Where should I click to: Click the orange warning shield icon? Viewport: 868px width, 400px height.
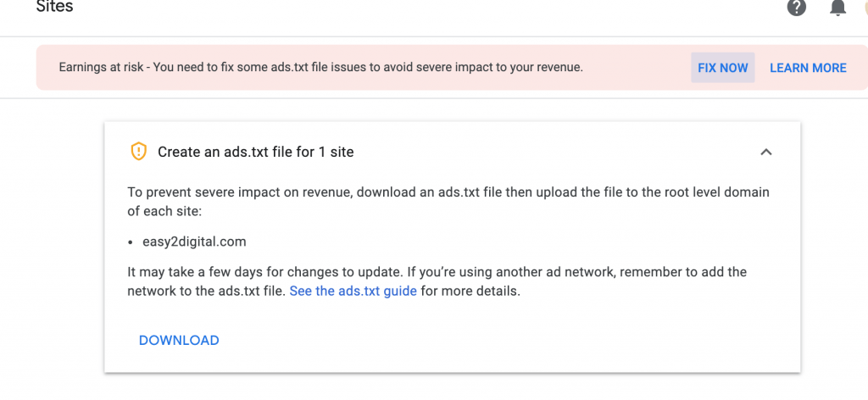138,151
